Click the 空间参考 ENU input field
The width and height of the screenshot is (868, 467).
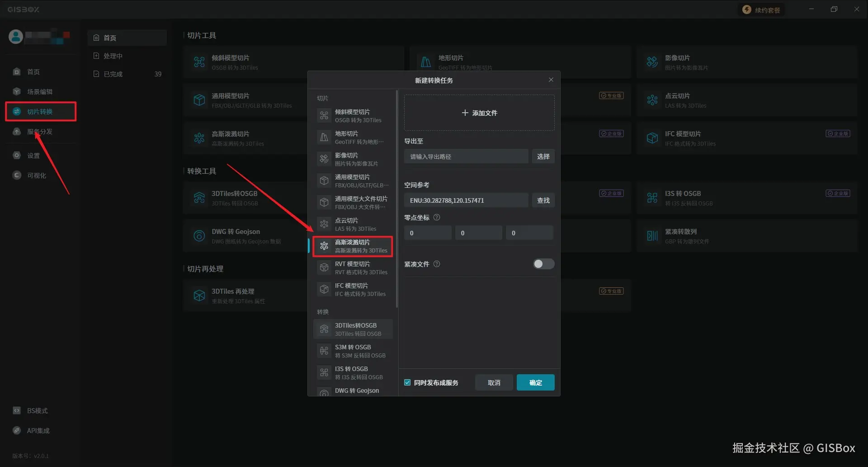pos(466,200)
